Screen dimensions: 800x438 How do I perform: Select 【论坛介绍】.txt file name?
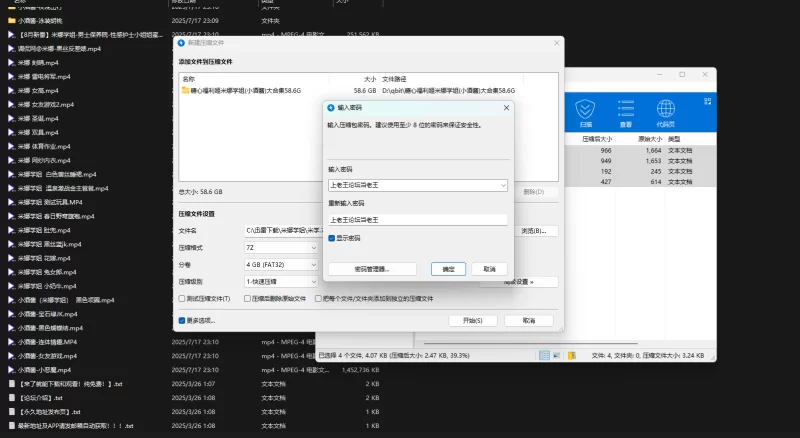(x=40, y=398)
